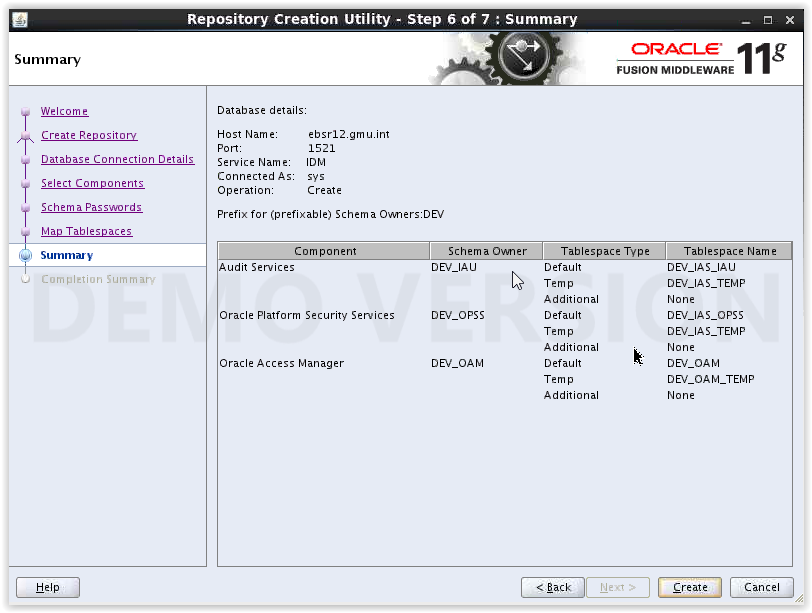The width and height of the screenshot is (812, 613).
Task: Click the Java icon in title bar
Action: (x=20, y=20)
